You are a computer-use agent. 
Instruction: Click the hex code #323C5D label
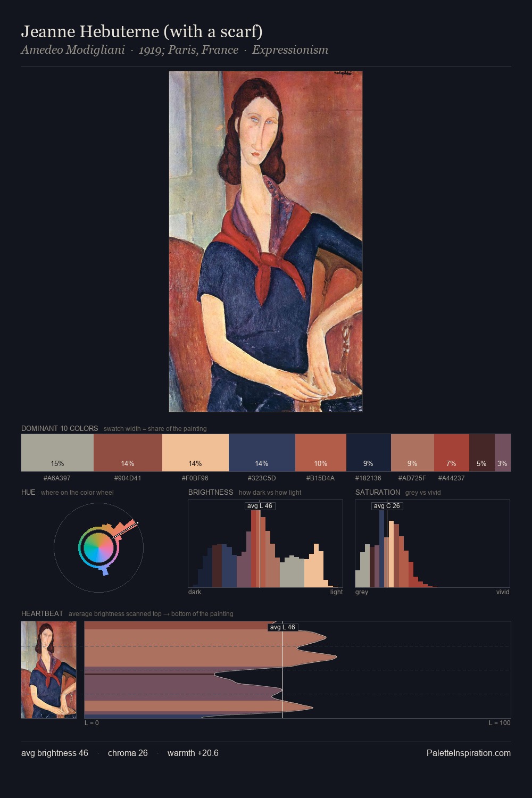point(262,478)
